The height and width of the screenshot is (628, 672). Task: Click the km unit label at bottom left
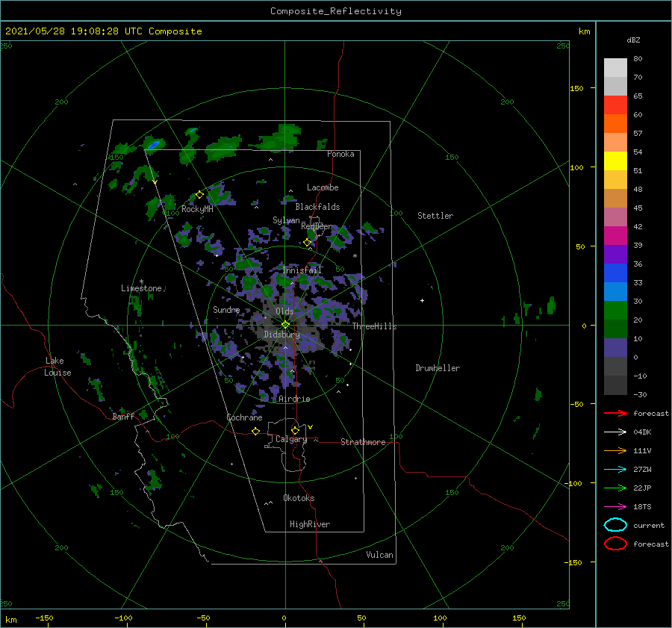pos(10,620)
